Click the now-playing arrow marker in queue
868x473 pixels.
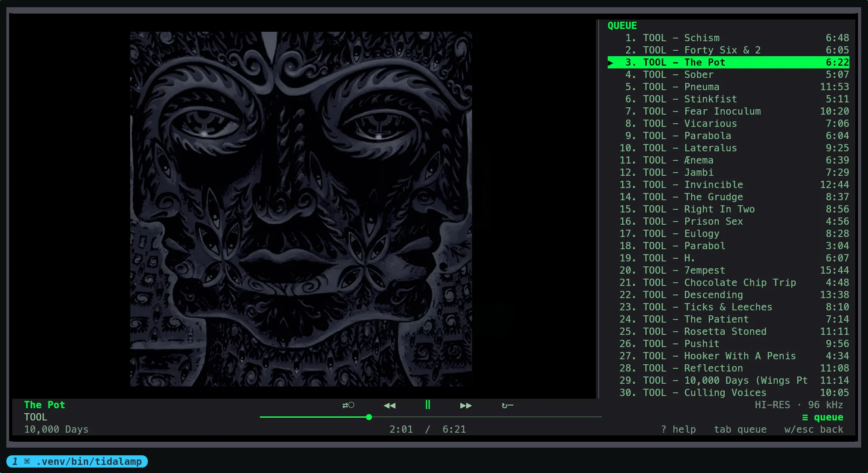click(611, 63)
